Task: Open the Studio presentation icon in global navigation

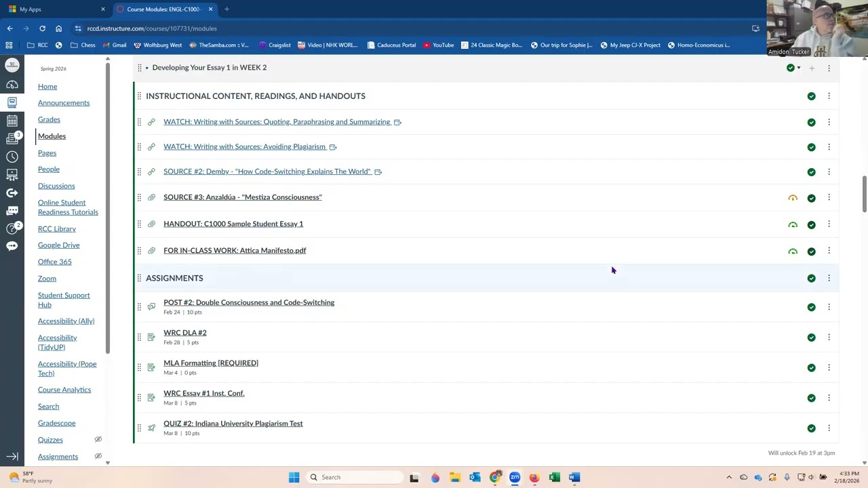Action: 12,175
